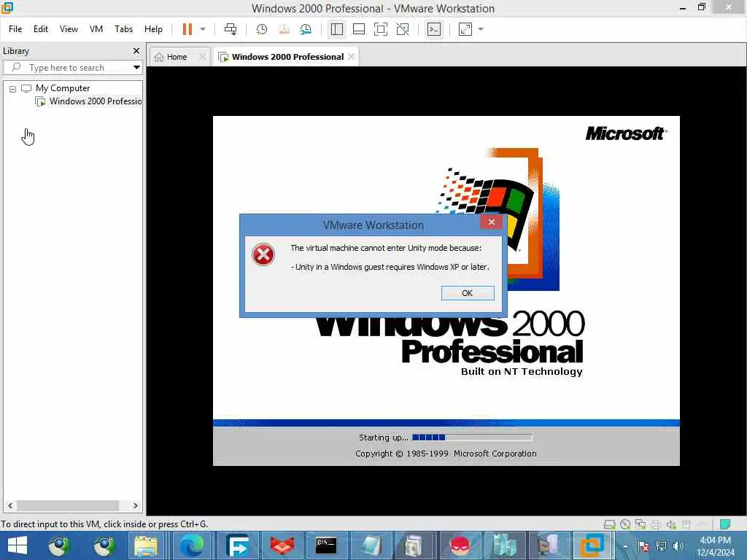Click the network adapter status icon
Screen dimensions: 747x560
click(x=640, y=525)
